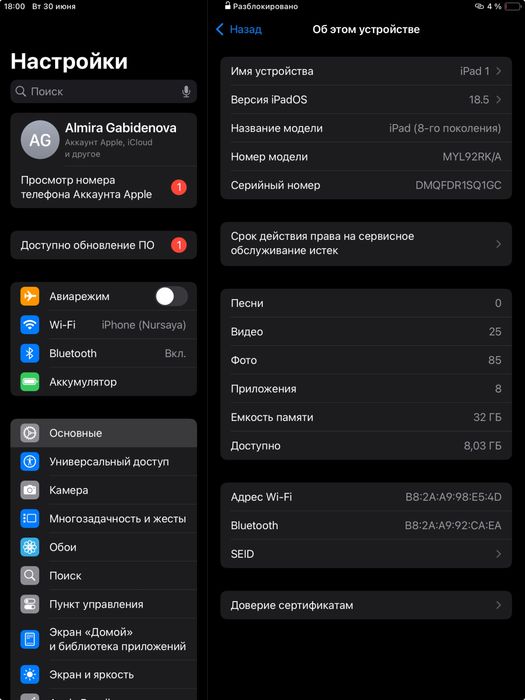The height and width of the screenshot is (700, 525).
Task: Tap the model number MYL92RK/A
Action: tap(472, 157)
